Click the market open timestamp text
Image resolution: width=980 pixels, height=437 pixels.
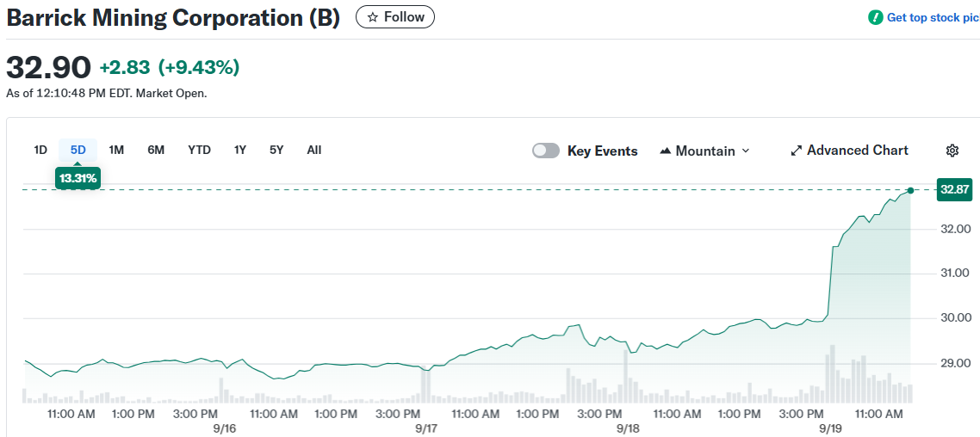[106, 94]
